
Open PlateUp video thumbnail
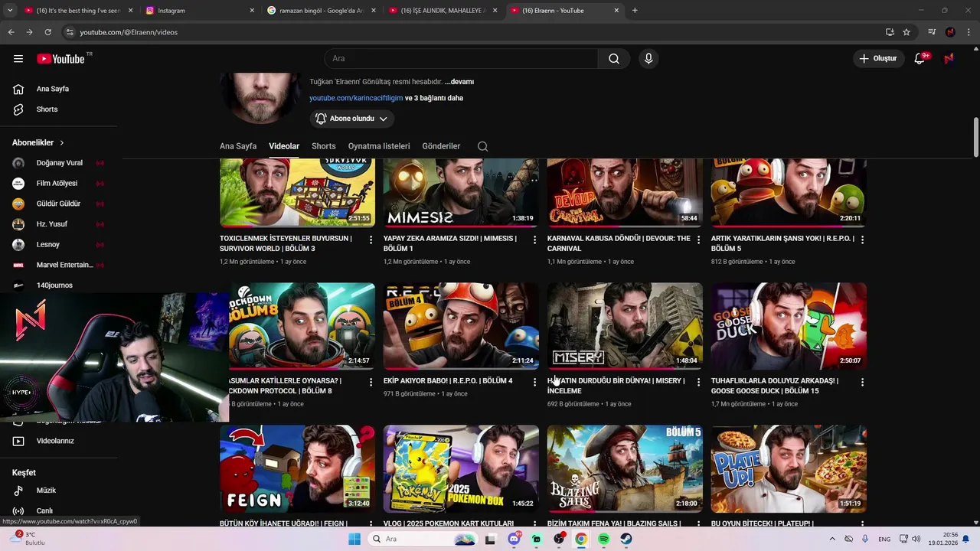tap(789, 469)
